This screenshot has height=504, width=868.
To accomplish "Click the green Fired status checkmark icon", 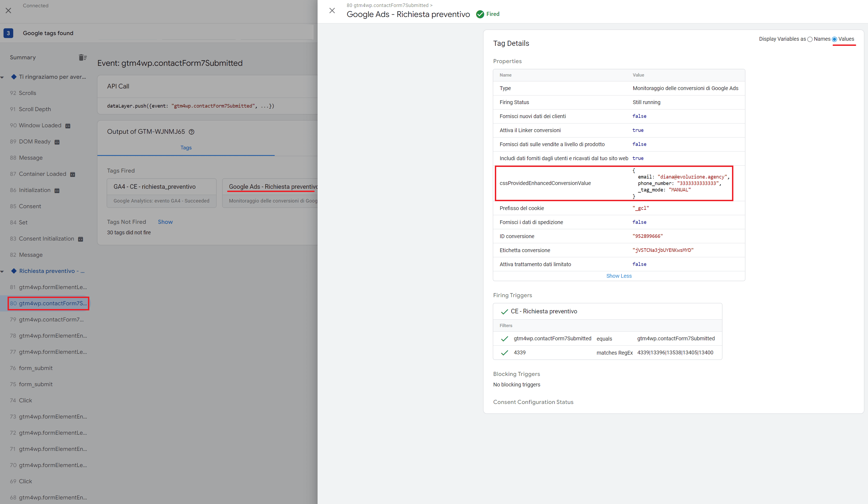I will [x=480, y=14].
